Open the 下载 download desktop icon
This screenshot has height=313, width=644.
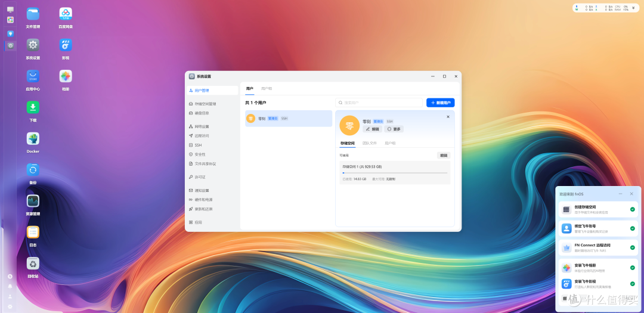tap(33, 108)
